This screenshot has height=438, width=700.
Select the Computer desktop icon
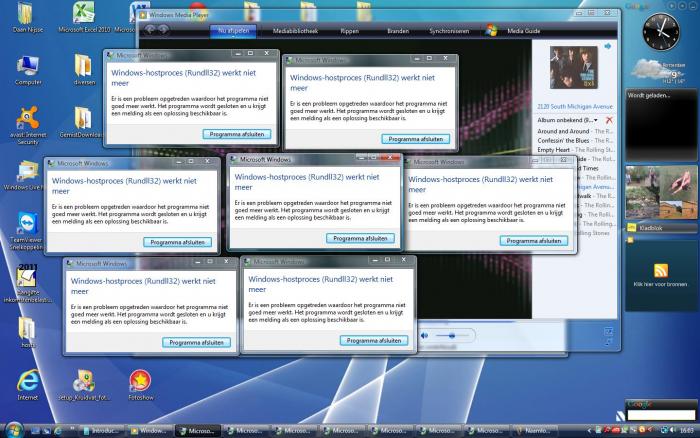click(x=28, y=71)
